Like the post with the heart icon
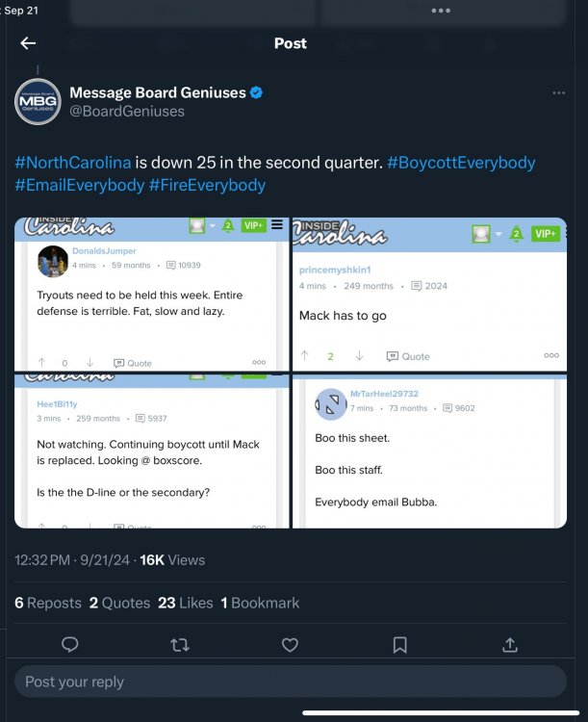588x722 pixels. [x=290, y=645]
